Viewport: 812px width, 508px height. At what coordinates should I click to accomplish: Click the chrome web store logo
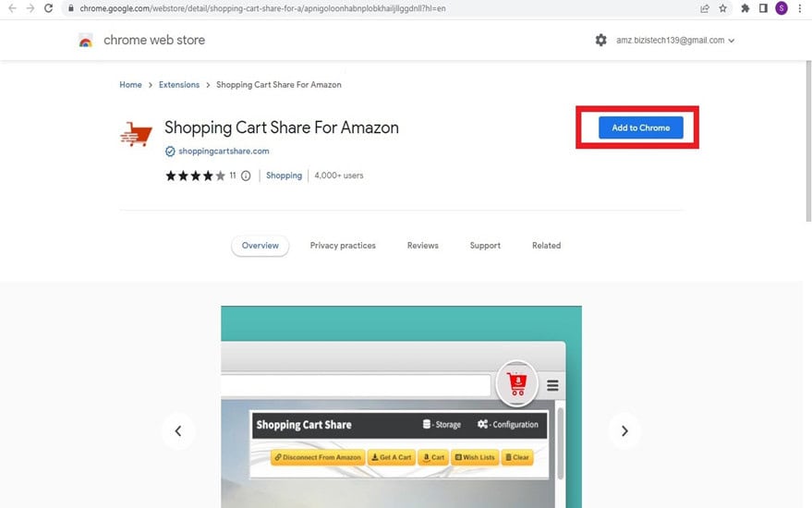tap(86, 41)
